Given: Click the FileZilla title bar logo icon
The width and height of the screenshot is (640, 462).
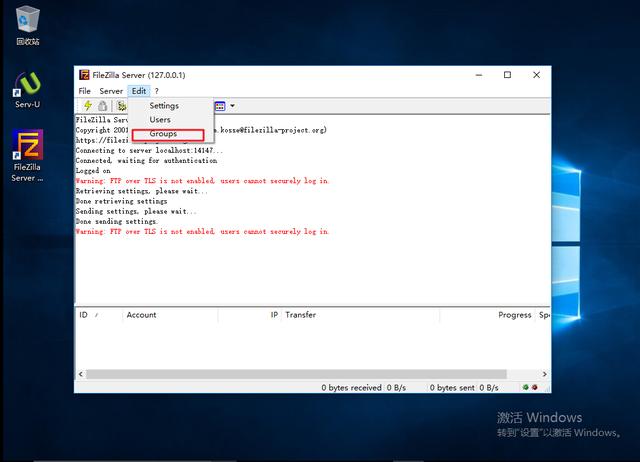Looking at the screenshot, I should 84,75.
